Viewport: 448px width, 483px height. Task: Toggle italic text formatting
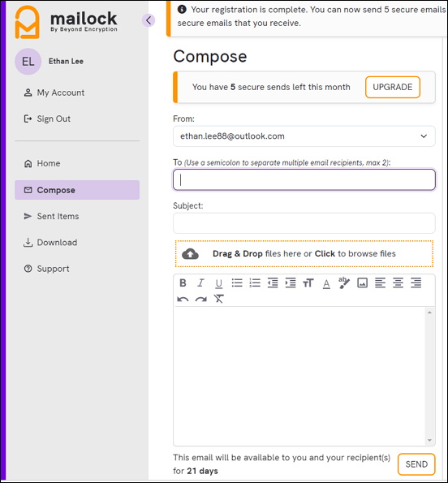pyautogui.click(x=200, y=282)
